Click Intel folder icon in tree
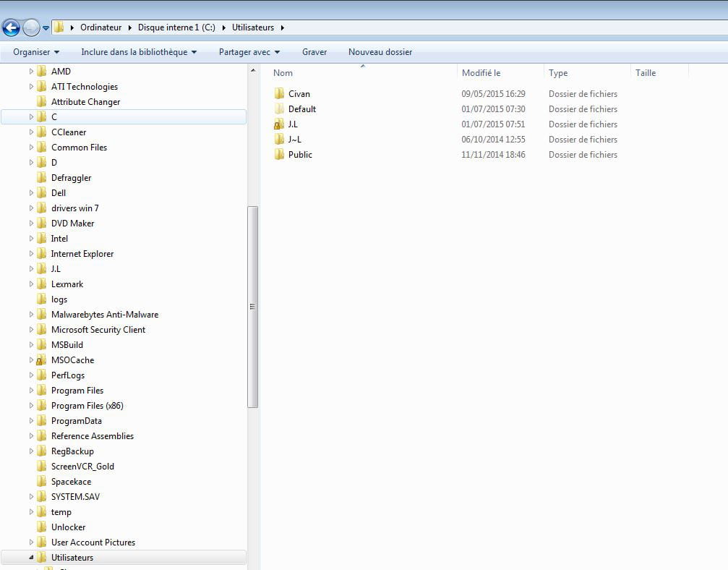Viewport: 728px width, 570px height. [x=42, y=238]
